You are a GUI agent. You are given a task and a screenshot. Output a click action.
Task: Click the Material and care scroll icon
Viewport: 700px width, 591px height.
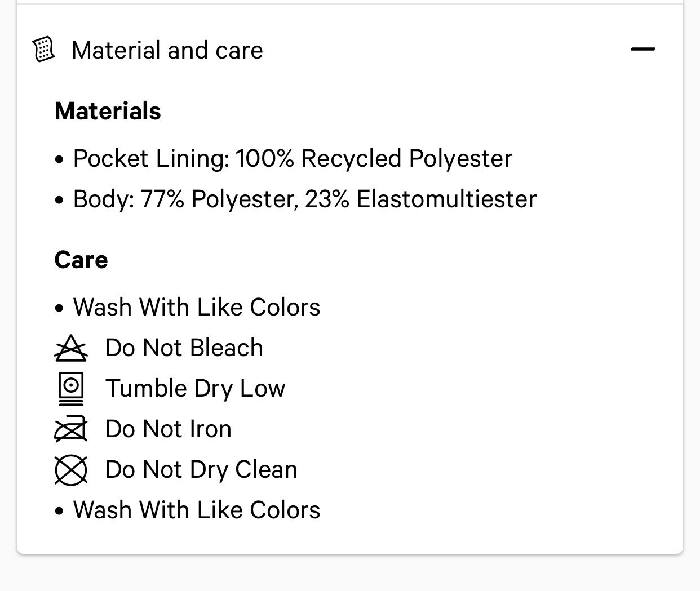coord(44,50)
